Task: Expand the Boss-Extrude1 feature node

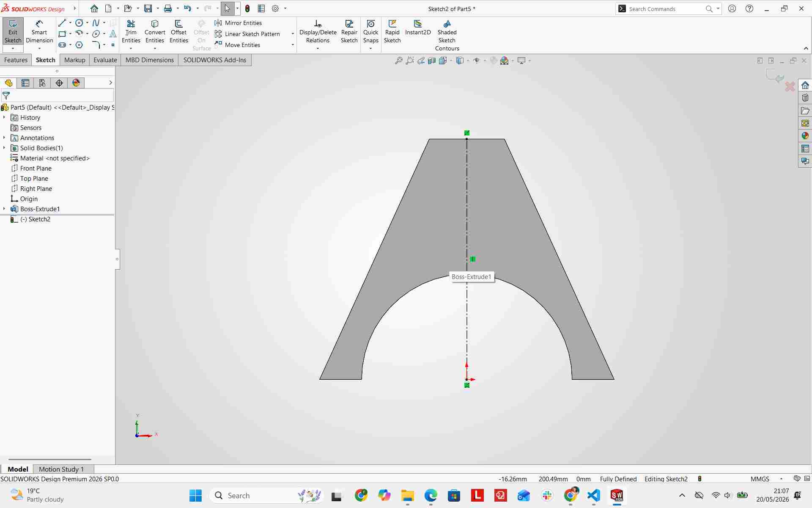Action: 4,209
